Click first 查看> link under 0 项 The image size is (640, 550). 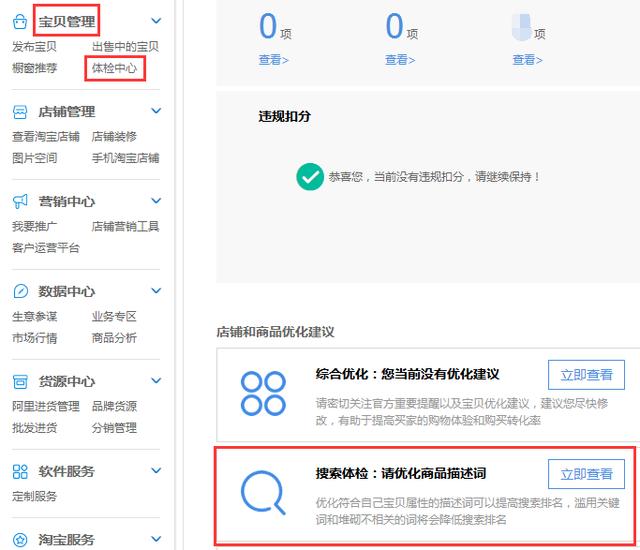click(273, 60)
